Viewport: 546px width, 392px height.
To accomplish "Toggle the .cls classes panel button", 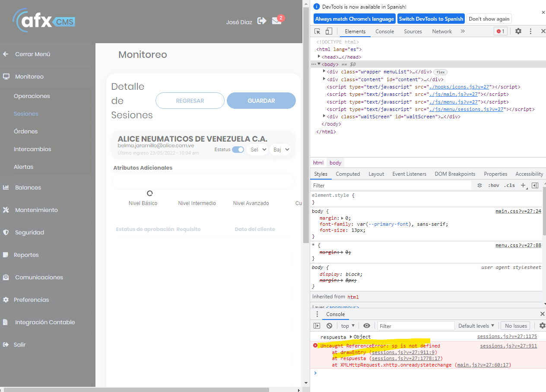I will [510, 186].
